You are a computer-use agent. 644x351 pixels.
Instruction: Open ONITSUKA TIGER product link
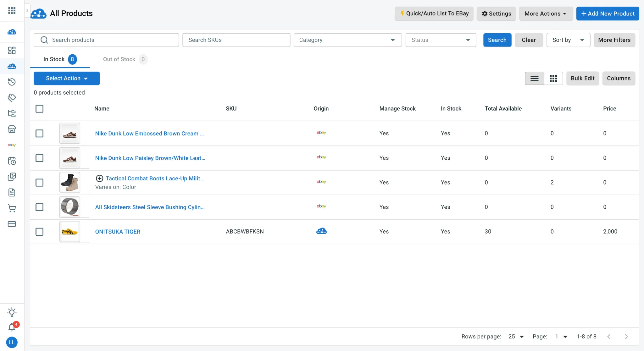click(x=118, y=232)
